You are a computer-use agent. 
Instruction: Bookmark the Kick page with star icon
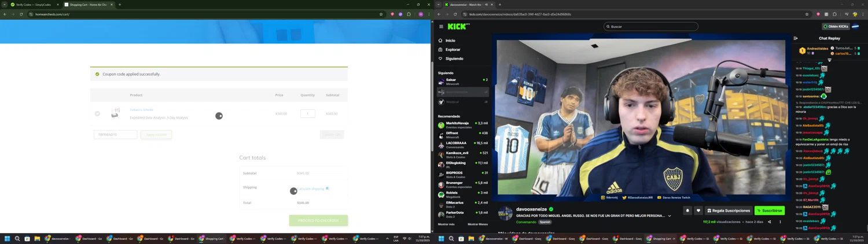click(x=807, y=14)
